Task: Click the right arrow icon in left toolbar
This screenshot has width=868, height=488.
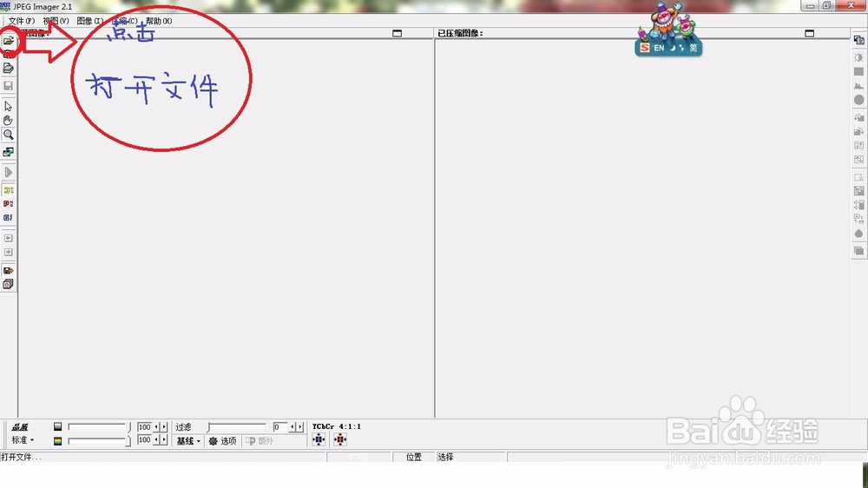Action: 9,252
